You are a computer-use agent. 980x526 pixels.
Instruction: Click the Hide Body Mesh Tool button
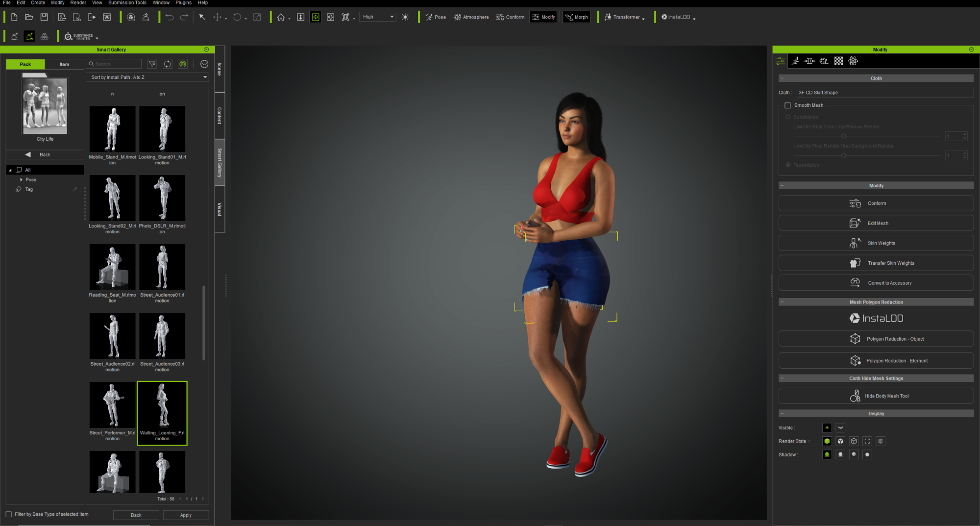[x=876, y=396]
